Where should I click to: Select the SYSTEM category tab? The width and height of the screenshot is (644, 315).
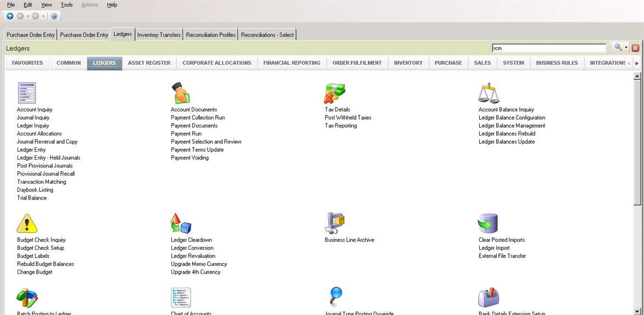click(x=514, y=63)
